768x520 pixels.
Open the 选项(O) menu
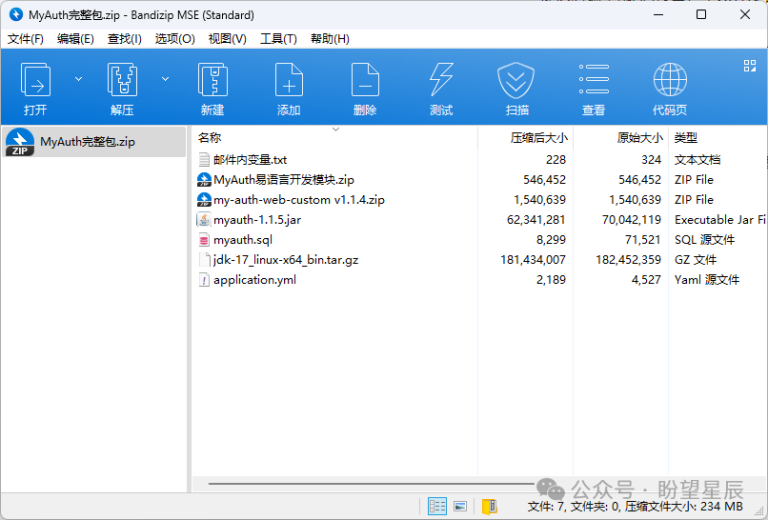point(175,39)
